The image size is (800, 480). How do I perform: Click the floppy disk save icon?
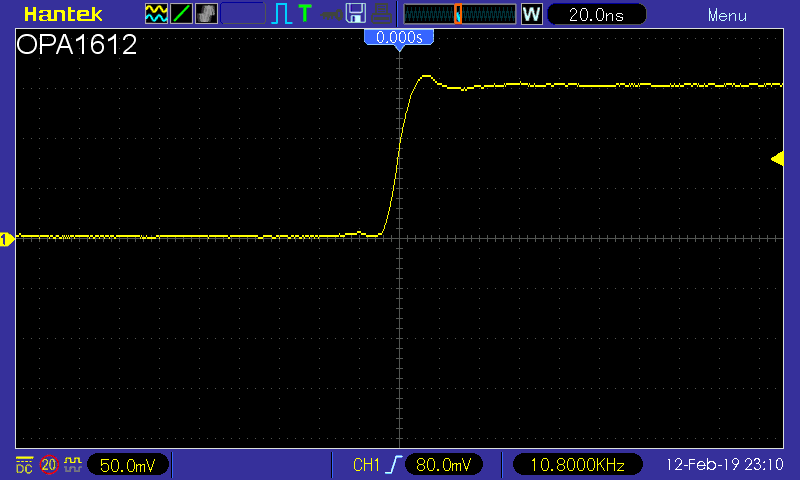356,14
